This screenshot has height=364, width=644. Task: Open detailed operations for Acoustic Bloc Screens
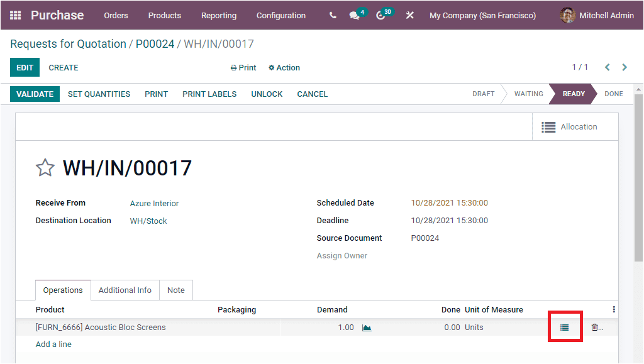tap(565, 326)
